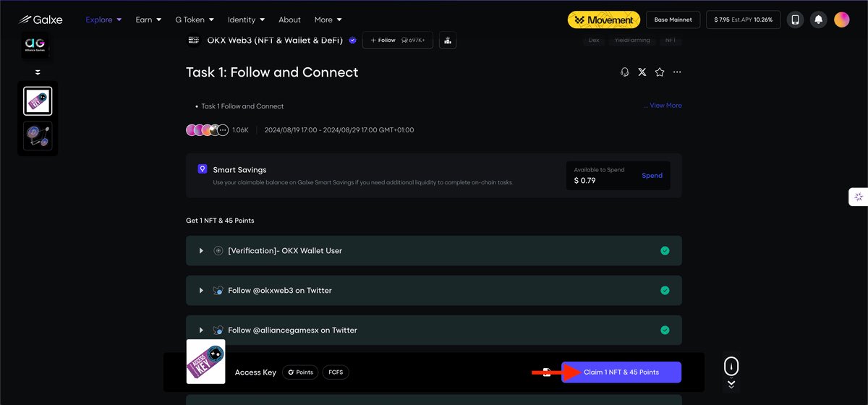
Task: Click the Smart Savings shield icon
Action: pos(203,169)
